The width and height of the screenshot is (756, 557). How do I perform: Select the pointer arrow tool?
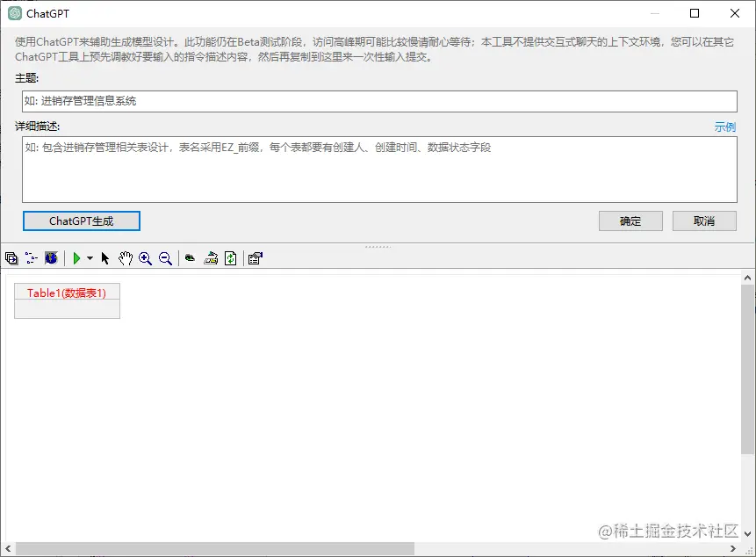coord(105,258)
